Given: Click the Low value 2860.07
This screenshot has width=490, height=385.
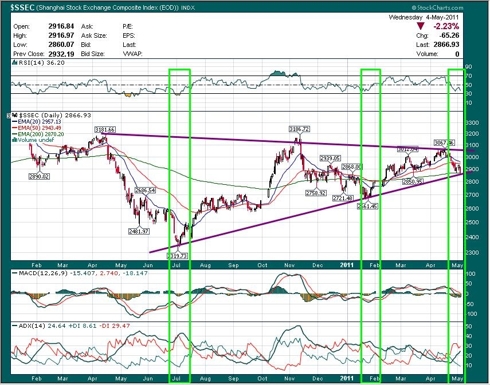Looking at the screenshot, I should pyautogui.click(x=61, y=44).
